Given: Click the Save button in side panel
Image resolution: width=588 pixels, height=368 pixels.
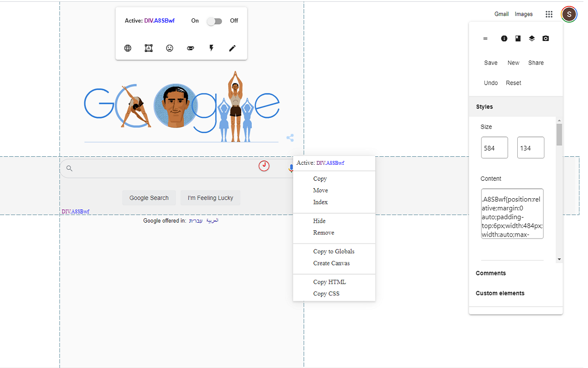Looking at the screenshot, I should (x=491, y=63).
